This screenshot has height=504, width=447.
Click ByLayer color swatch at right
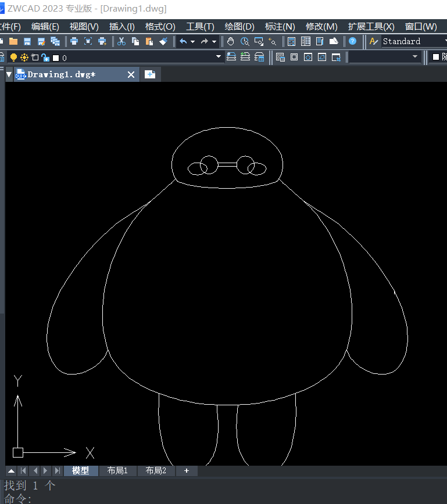[x=436, y=57]
